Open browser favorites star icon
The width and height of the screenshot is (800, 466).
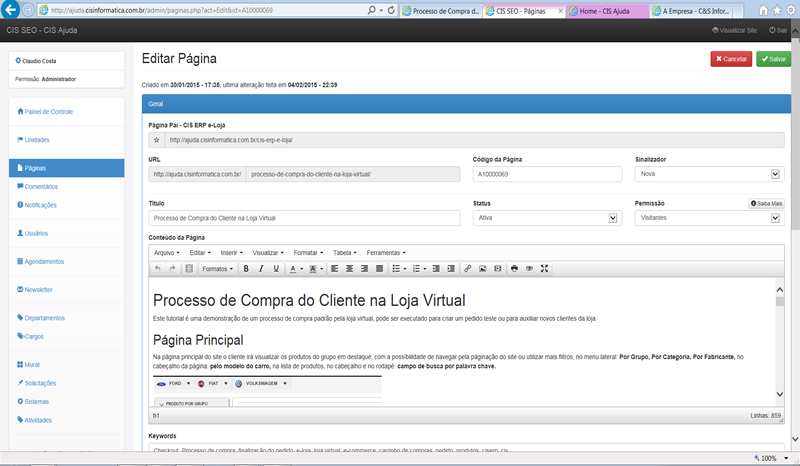777,10
